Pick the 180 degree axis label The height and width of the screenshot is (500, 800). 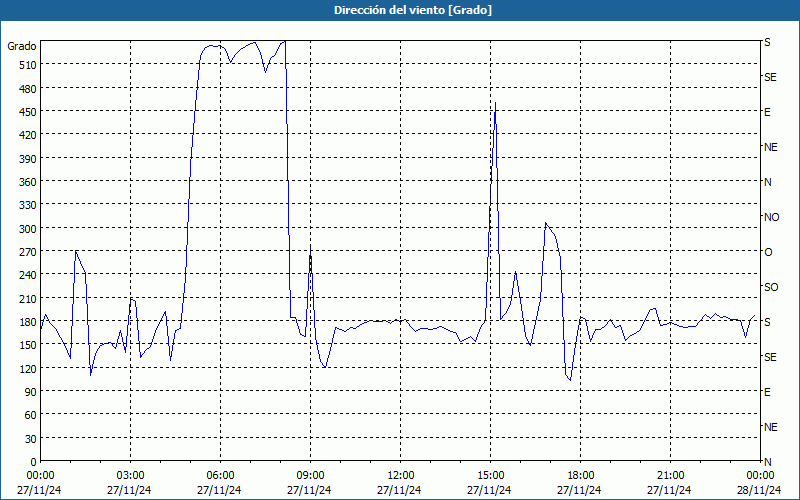28,322
